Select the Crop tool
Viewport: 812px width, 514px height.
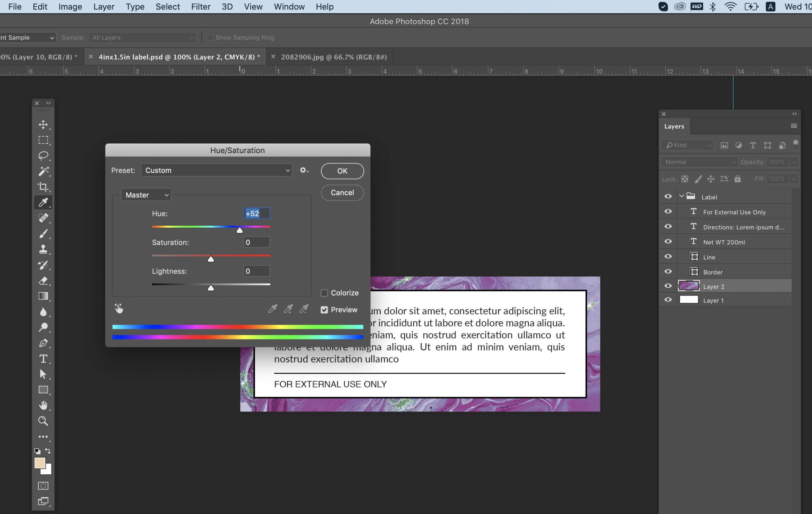43,187
